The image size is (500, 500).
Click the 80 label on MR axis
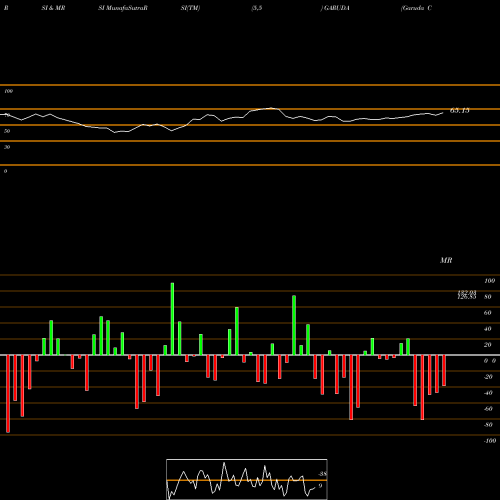click(x=488, y=297)
